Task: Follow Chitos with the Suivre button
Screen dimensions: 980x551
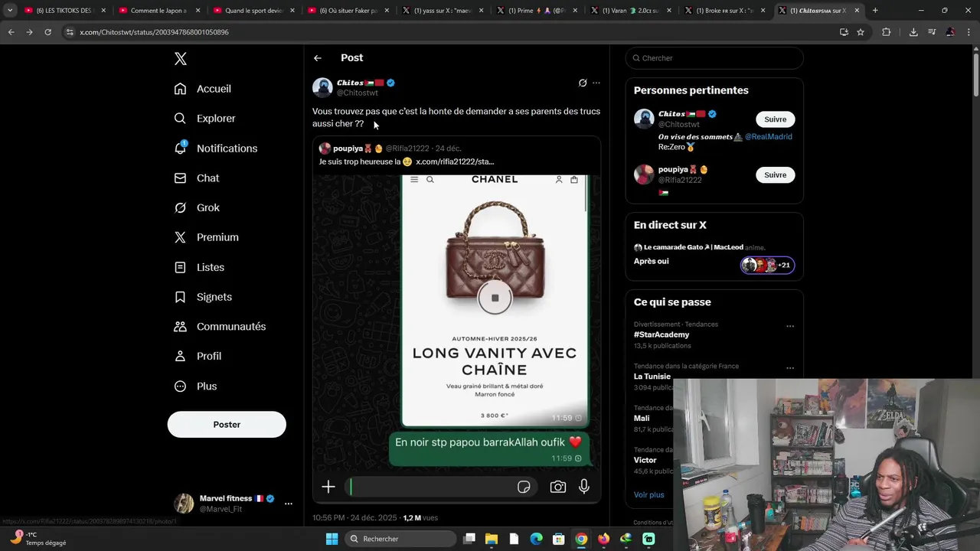Action: pos(776,119)
